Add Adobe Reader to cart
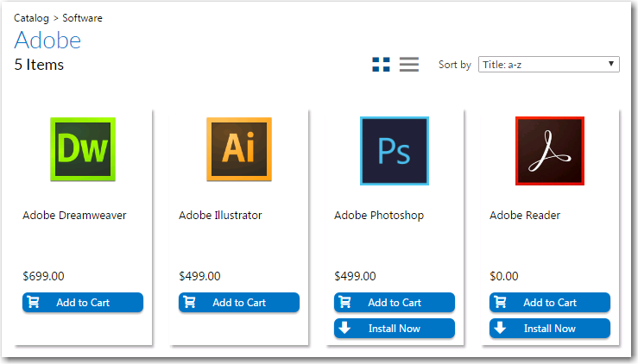The image size is (638, 364). click(550, 303)
